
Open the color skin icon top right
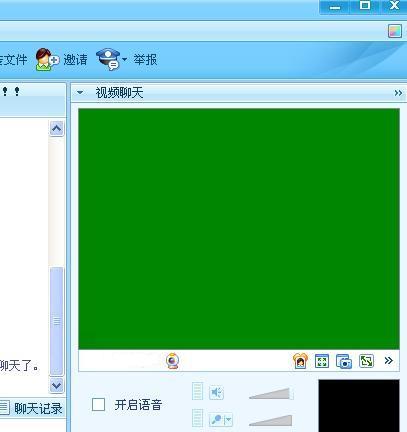395,31
